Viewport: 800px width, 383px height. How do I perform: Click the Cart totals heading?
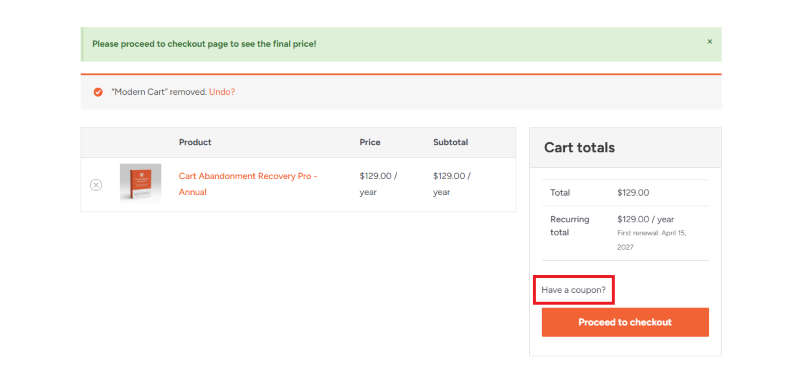[579, 148]
